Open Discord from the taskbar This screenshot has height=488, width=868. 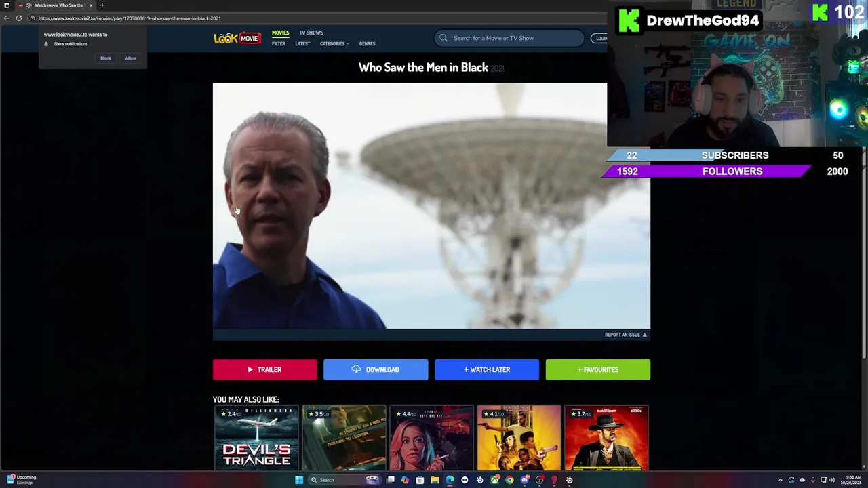point(524,480)
